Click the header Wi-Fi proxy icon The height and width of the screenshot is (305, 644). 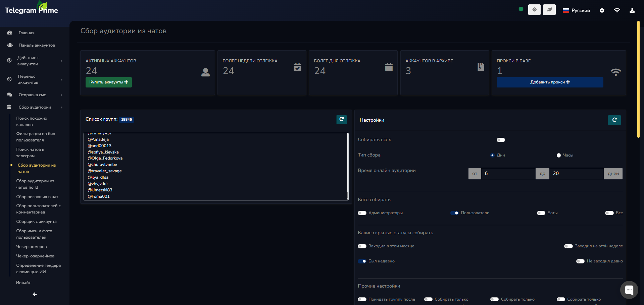617,10
